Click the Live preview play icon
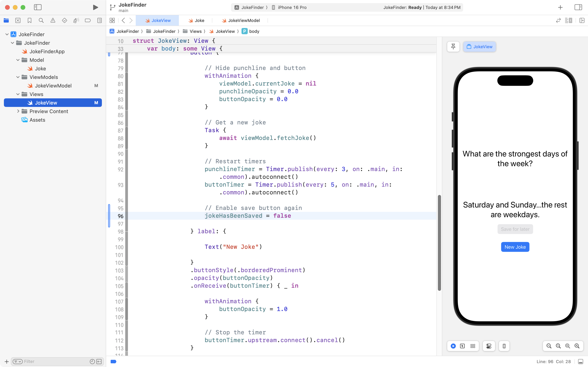Image resolution: width=588 pixels, height=367 pixels. coord(453,346)
